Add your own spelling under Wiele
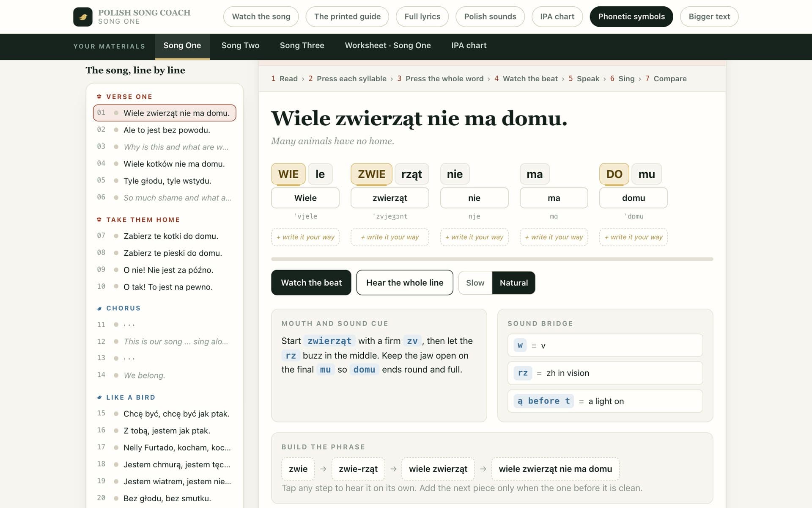Screen dimensions: 812x508 click(305, 237)
